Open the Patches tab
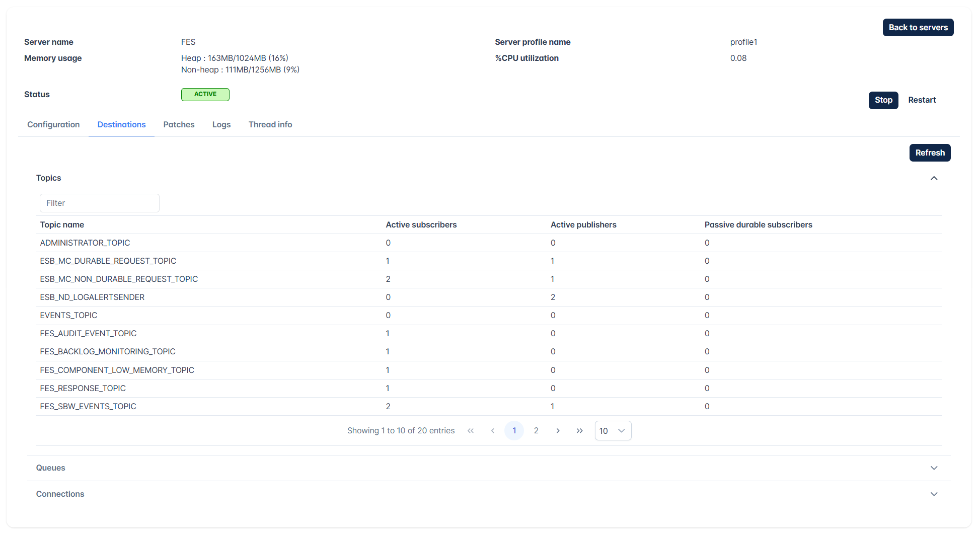 click(179, 125)
